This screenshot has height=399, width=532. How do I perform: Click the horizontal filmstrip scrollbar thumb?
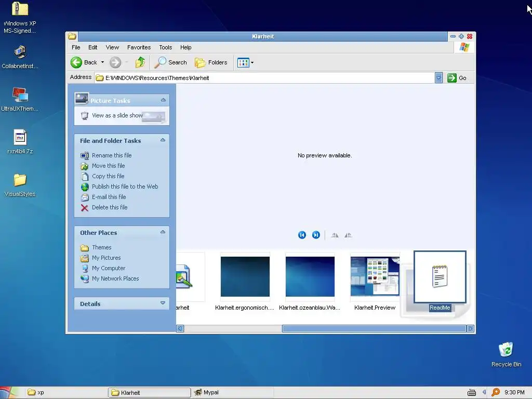374,328
